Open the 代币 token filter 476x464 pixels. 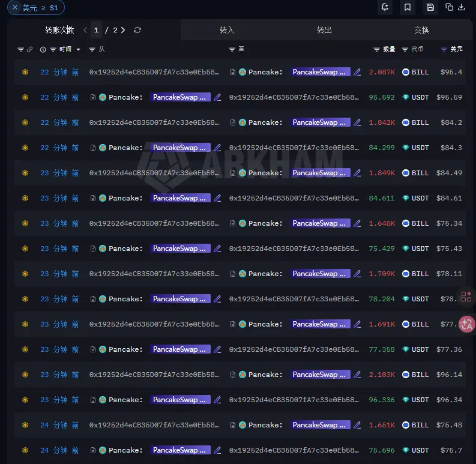click(x=405, y=49)
